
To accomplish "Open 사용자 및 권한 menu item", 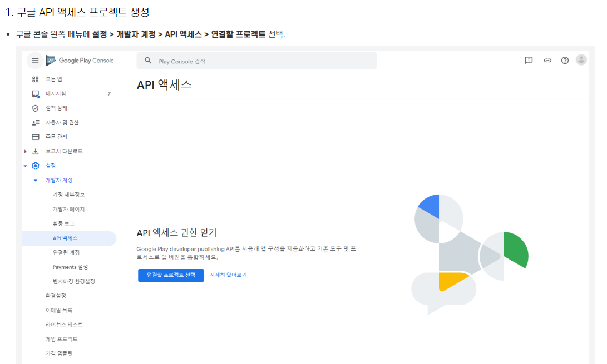I will [x=62, y=123].
